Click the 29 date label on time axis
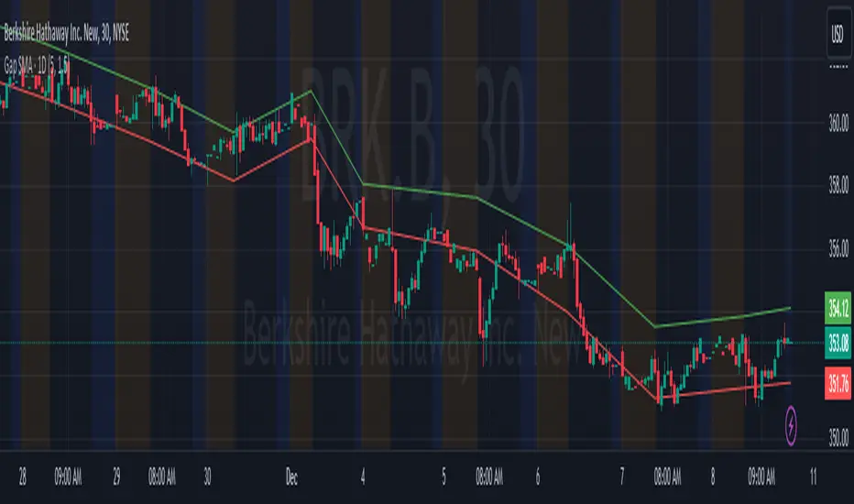Screen dimensions: 854x504 coord(116,477)
